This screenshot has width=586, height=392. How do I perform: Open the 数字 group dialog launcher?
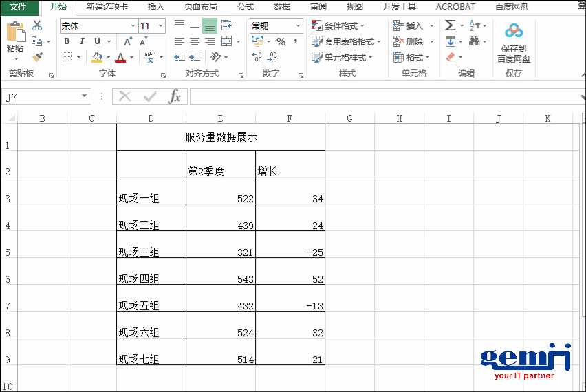301,75
